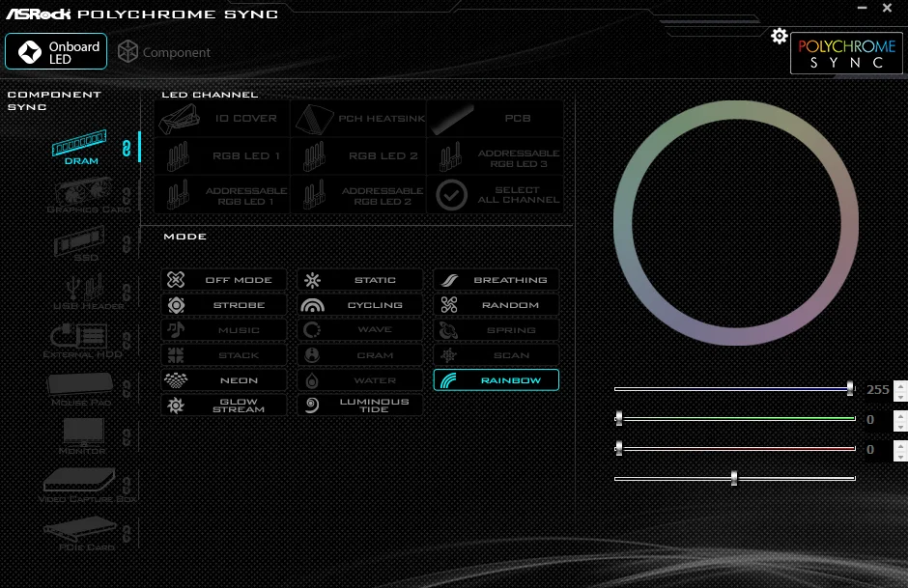Switch to the Component tab

point(164,52)
